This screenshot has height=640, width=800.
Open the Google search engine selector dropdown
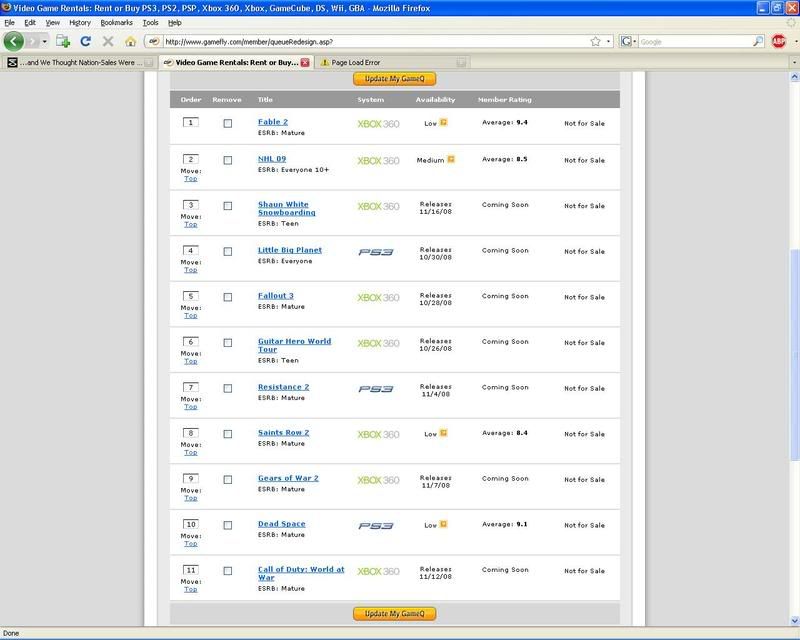628,41
